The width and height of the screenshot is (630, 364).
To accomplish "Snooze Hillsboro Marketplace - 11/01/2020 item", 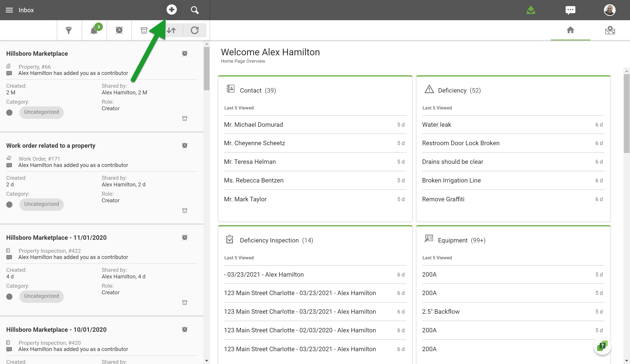I will (x=185, y=237).
